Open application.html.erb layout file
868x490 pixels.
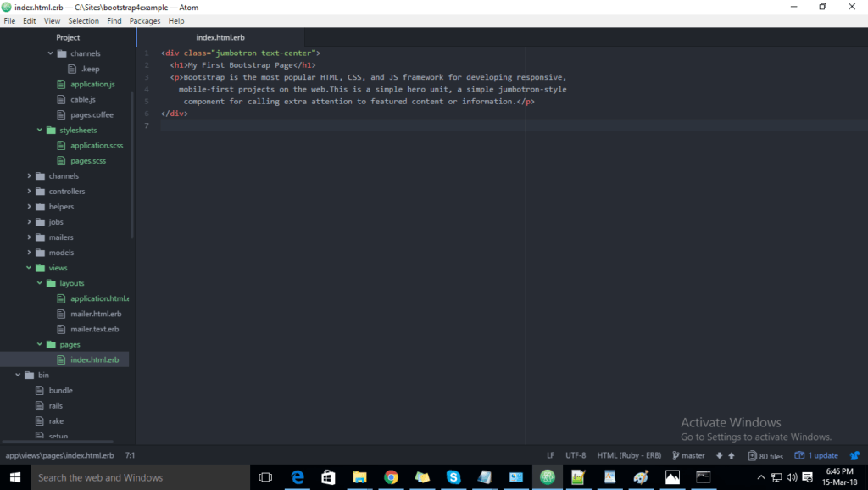(100, 298)
